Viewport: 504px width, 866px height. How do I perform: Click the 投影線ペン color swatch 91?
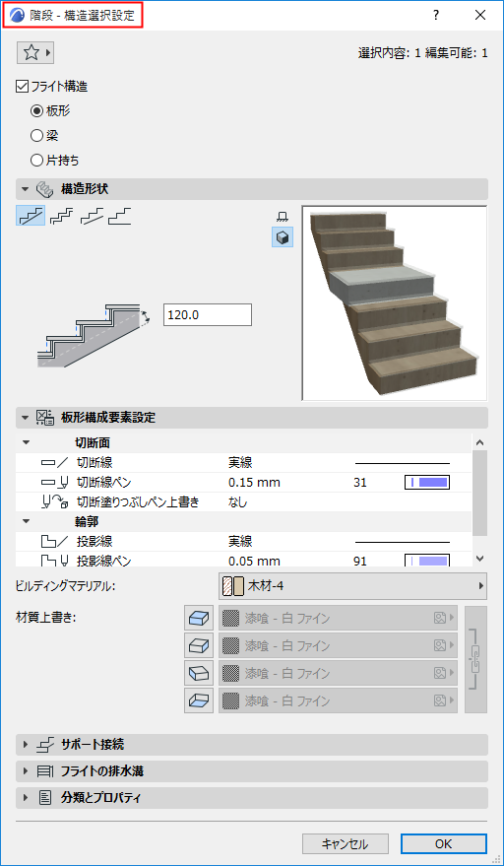[427, 562]
